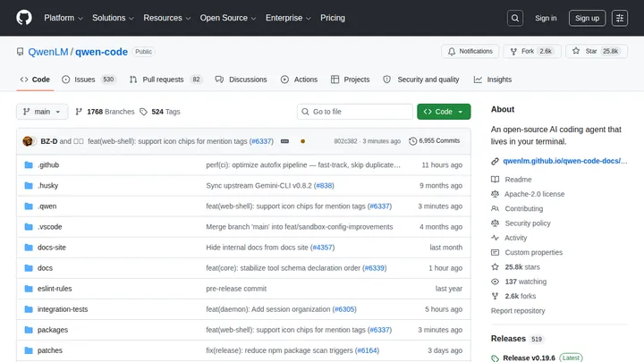Switch to the Issues tab
Screen dimensions: 644x362
click(89, 80)
